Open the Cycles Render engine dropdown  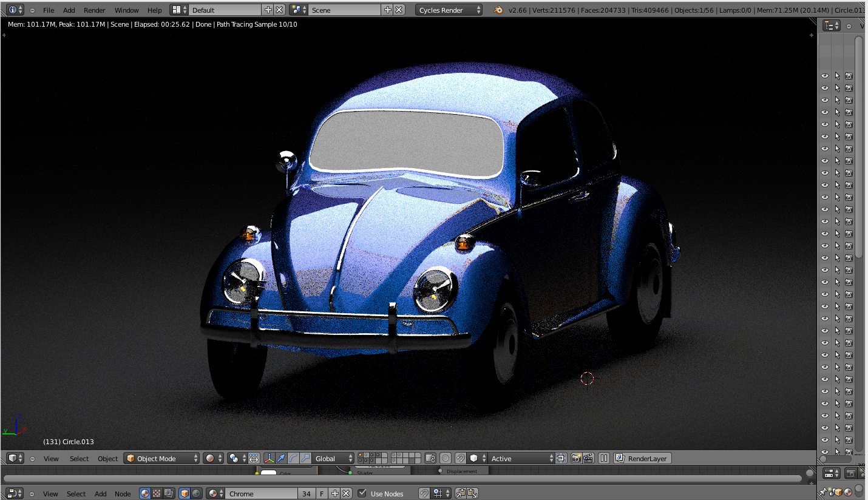(448, 9)
